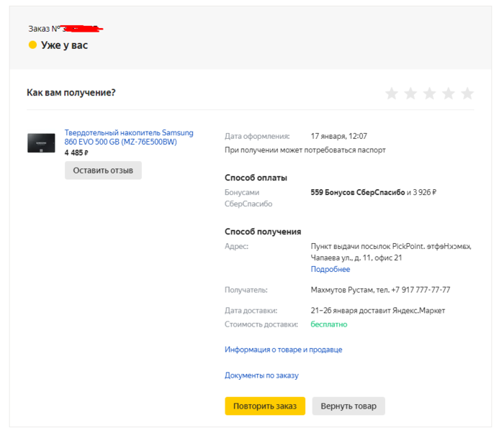Click 'Подробнее' under the pickup address

pyautogui.click(x=330, y=269)
